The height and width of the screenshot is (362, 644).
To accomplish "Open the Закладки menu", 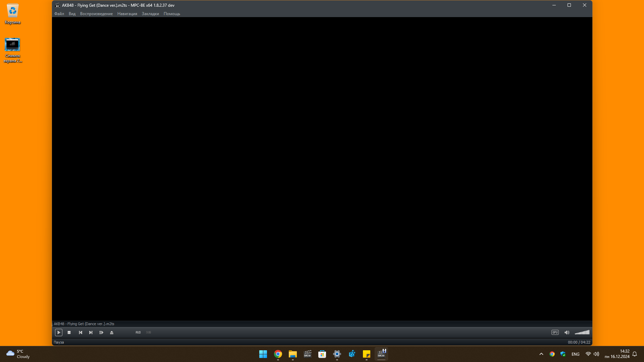I will coord(150,14).
